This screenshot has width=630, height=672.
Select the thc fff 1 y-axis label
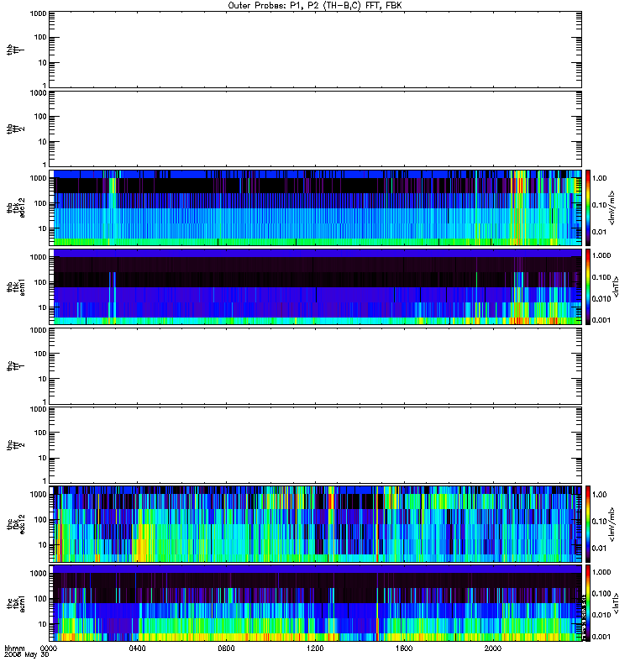pos(15,366)
